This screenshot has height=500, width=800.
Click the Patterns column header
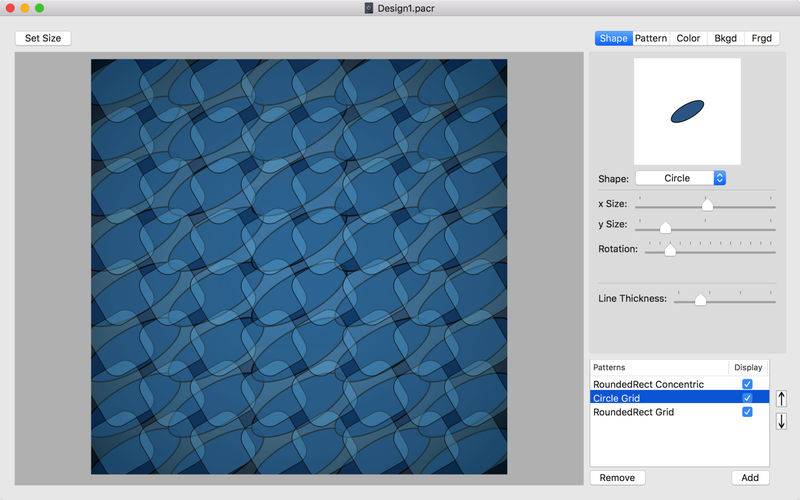pyautogui.click(x=659, y=367)
